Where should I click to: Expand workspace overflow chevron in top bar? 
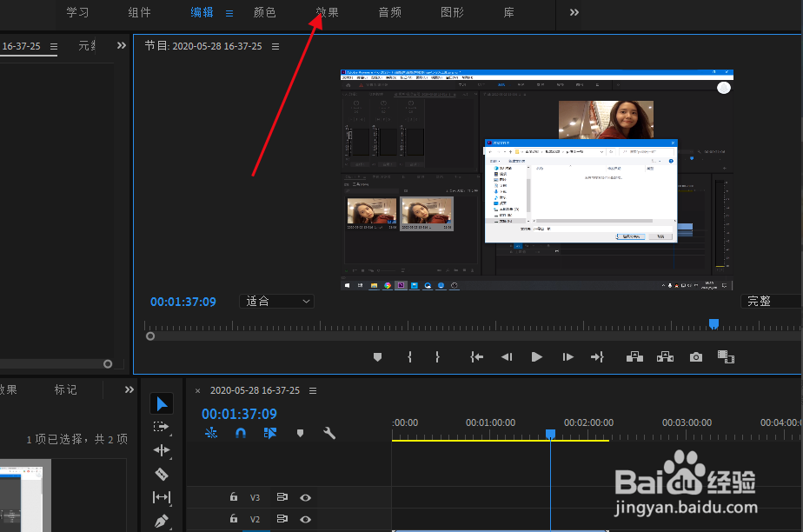tap(574, 12)
